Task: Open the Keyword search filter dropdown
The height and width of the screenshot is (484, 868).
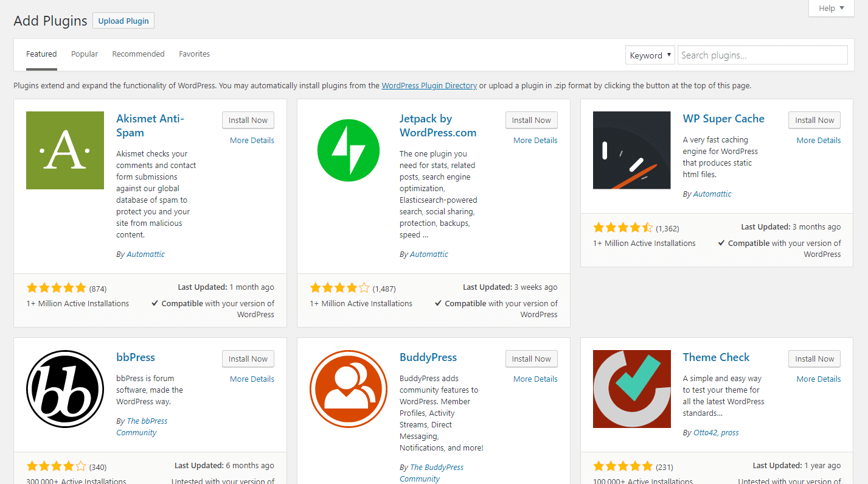Action: coord(650,55)
